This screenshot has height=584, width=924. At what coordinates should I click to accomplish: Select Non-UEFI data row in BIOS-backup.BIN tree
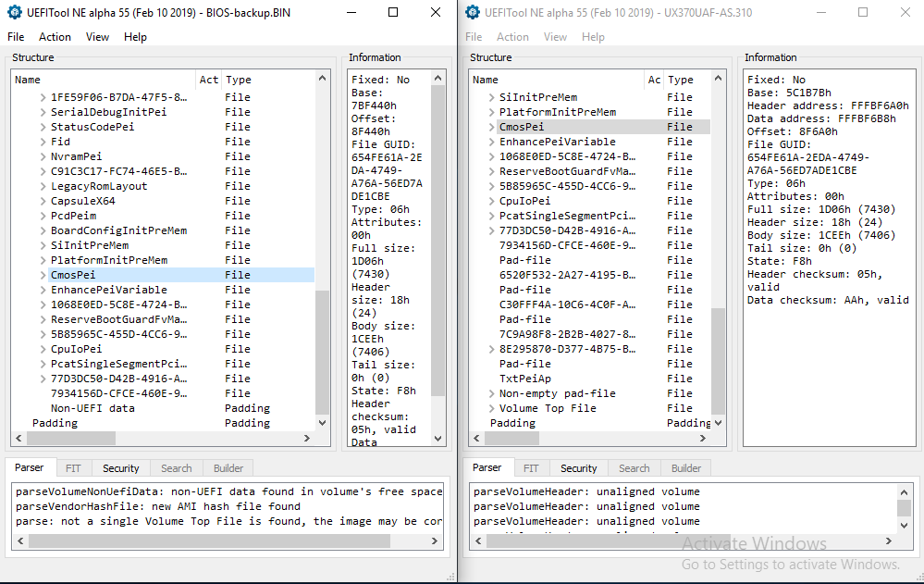pos(163,408)
